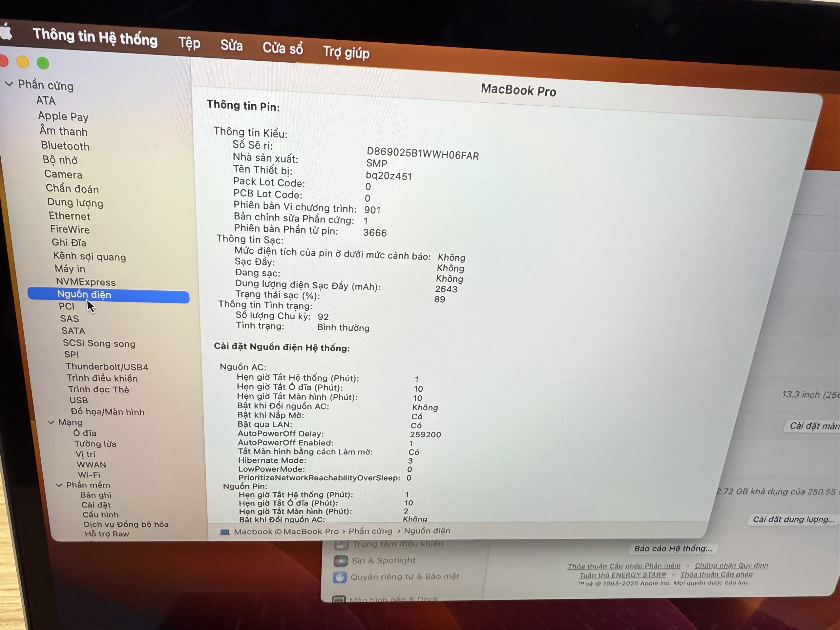Select Bản ghi under Phần mềm
840x630 pixels.
[96, 495]
